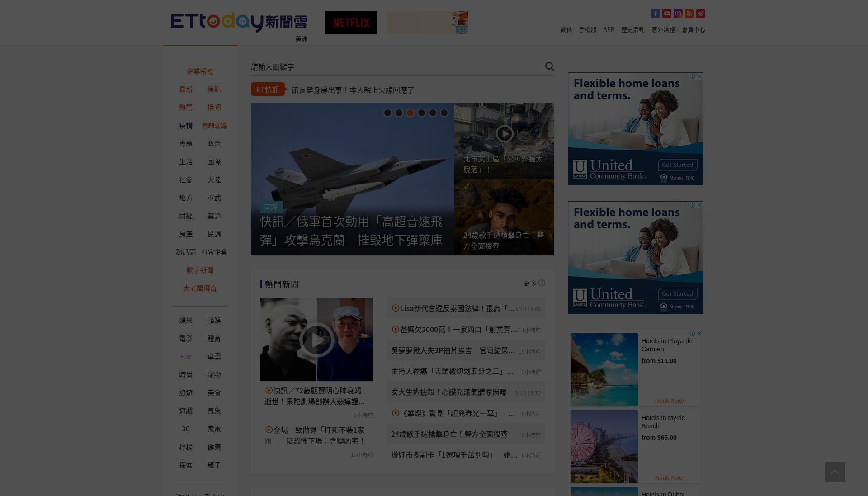The image size is (868, 496).
Task: Open 財經 category
Action: click(x=186, y=216)
